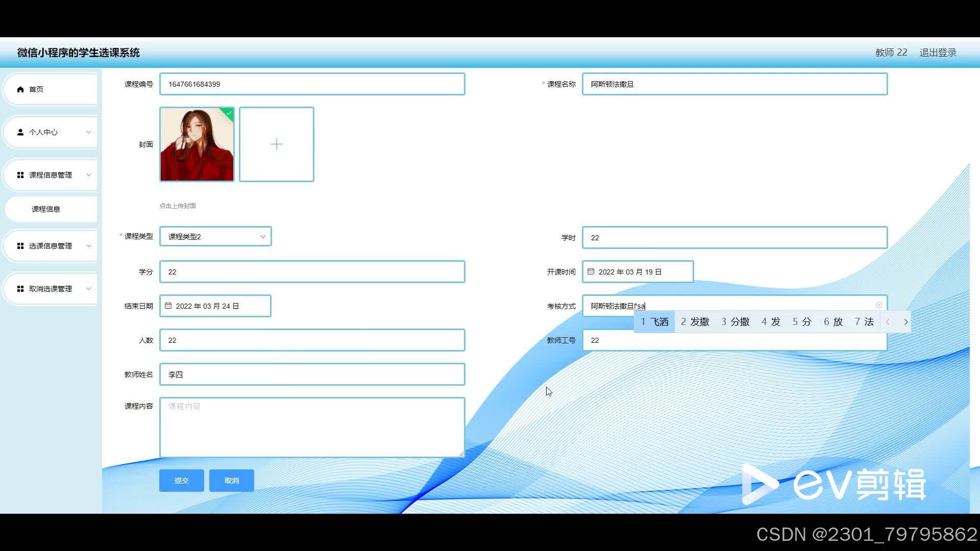The height and width of the screenshot is (551, 980).
Task: Expand the 个人中心 menu chevron
Action: coord(89,132)
